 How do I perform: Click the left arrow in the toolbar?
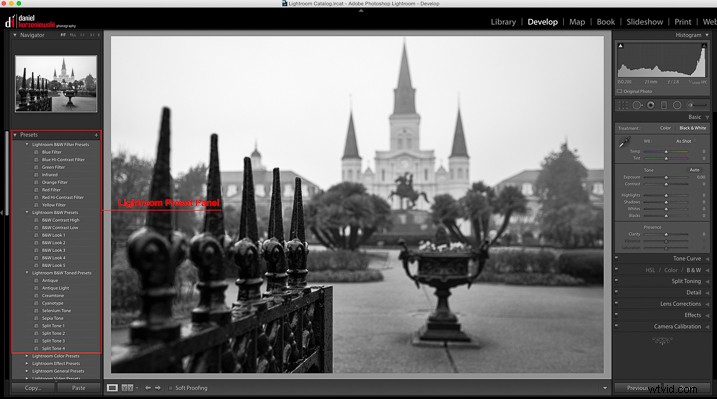(x=148, y=388)
